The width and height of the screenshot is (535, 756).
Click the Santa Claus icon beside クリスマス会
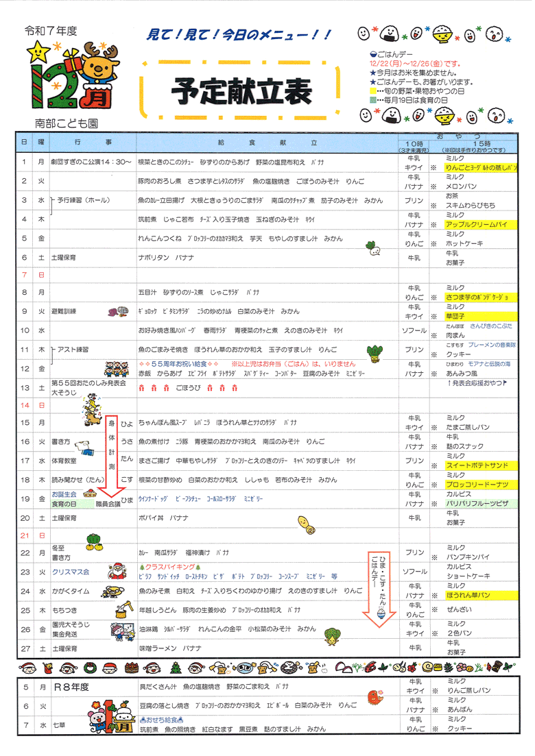pos(116,572)
